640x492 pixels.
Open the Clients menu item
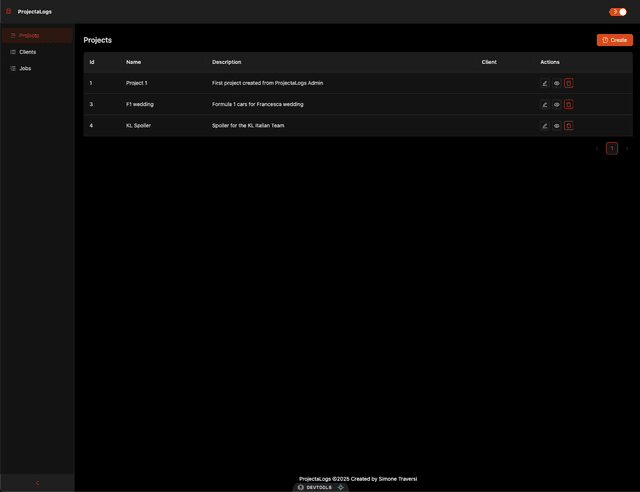(x=28, y=51)
